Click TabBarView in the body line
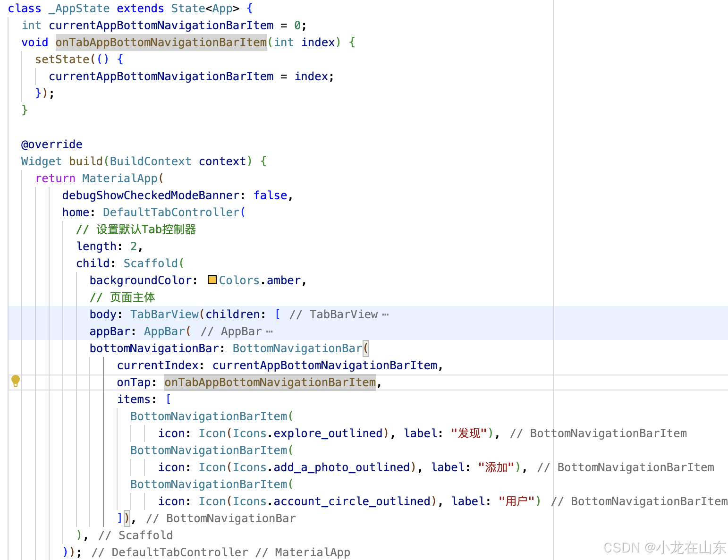The image size is (728, 560). point(164,314)
